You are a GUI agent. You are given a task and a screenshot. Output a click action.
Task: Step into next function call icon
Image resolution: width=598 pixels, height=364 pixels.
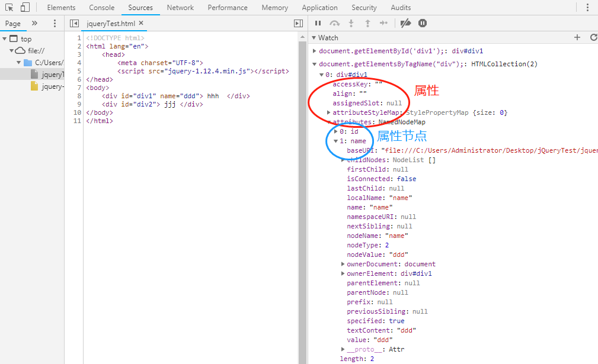point(351,24)
